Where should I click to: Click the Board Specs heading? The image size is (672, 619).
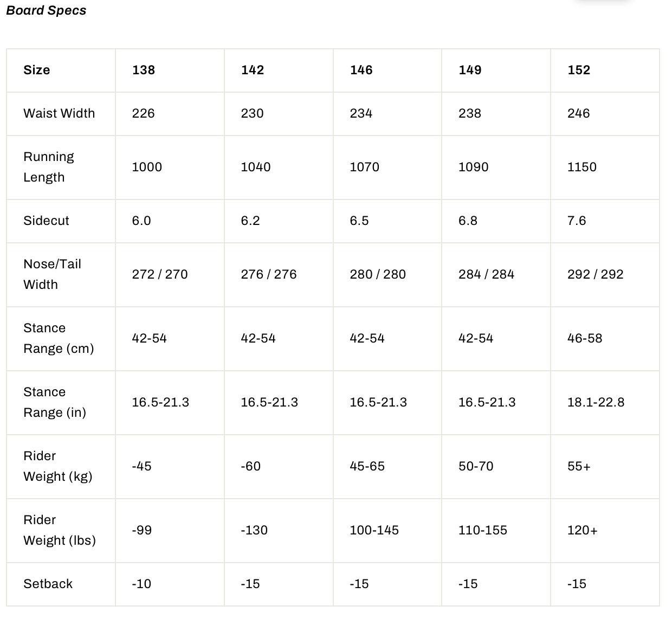(x=46, y=10)
